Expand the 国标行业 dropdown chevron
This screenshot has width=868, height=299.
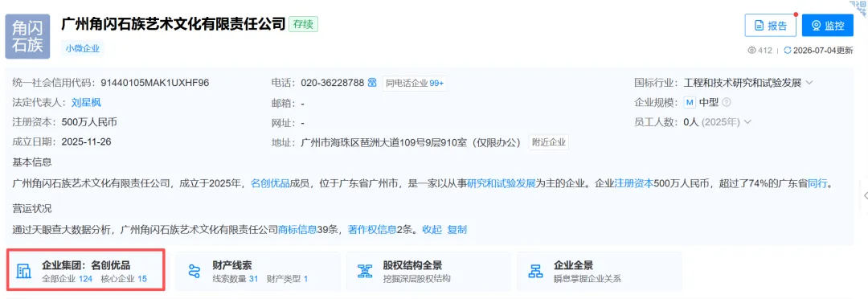tap(809, 83)
